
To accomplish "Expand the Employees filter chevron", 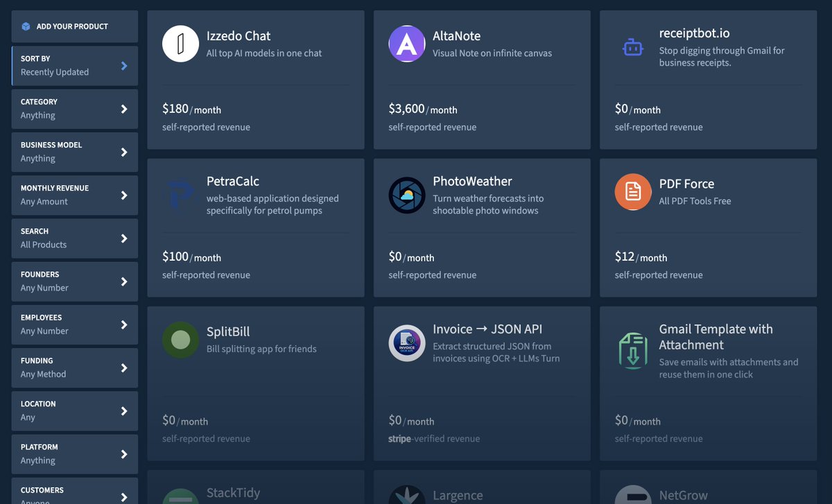I will 124,324.
